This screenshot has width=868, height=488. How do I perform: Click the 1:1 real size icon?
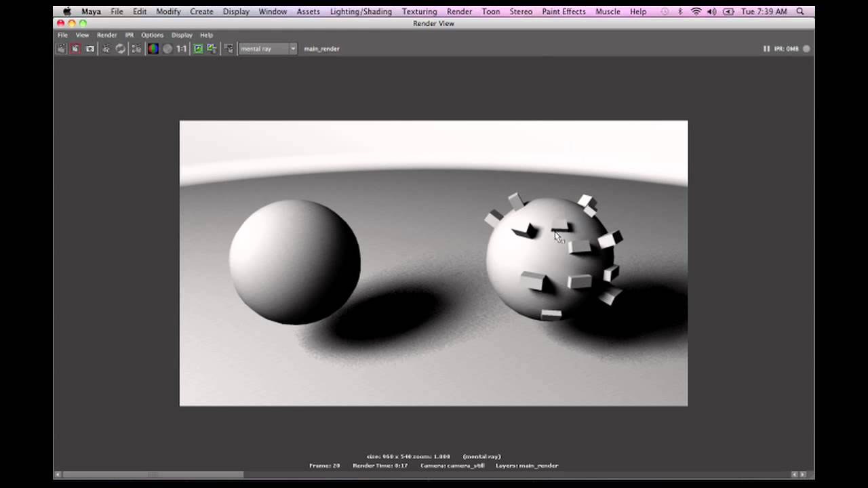[182, 49]
